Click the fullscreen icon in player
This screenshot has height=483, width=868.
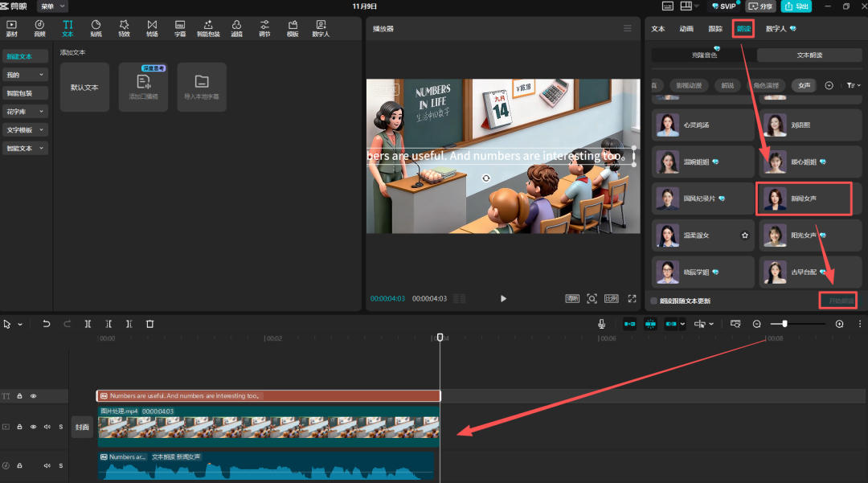632,298
